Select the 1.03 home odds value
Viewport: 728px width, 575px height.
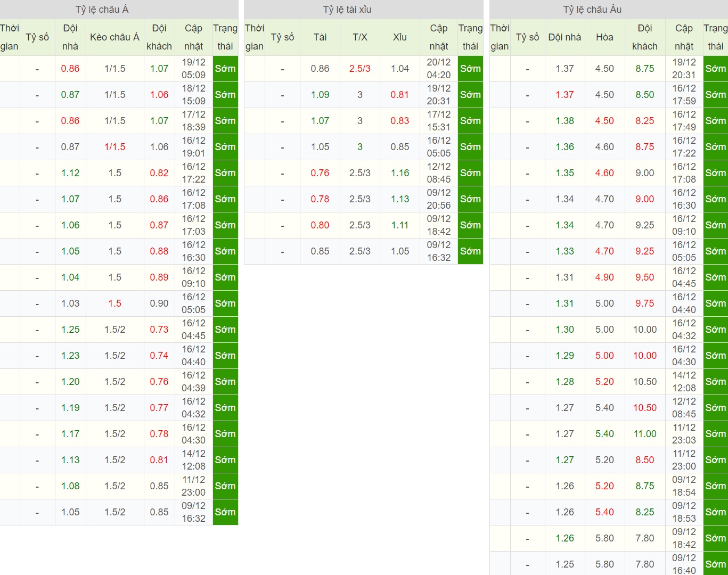tap(70, 303)
